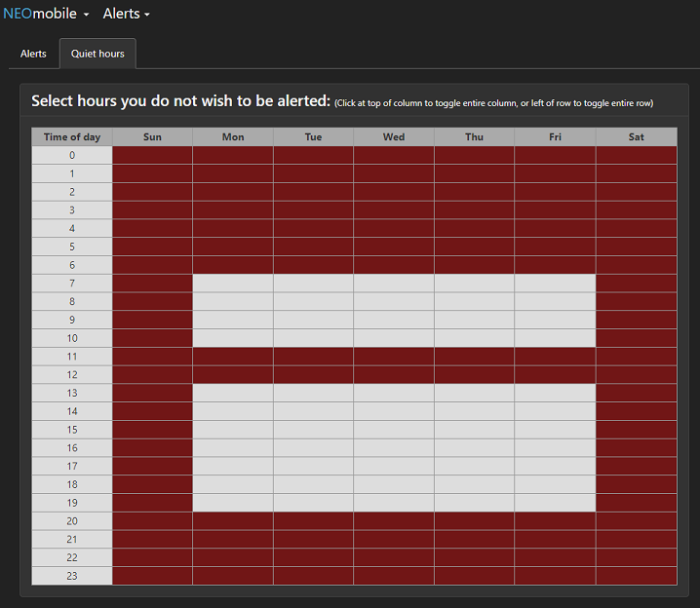Click the Time of day header cell
The height and width of the screenshot is (608, 700).
[x=72, y=137]
